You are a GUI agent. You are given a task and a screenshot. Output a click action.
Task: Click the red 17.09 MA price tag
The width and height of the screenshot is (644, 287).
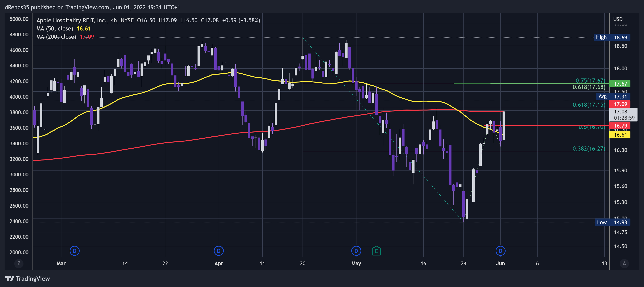[x=620, y=104]
